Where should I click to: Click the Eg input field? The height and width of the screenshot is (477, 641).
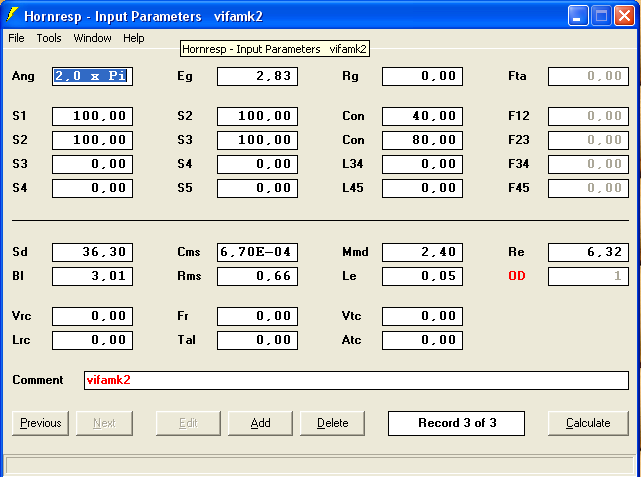point(257,76)
